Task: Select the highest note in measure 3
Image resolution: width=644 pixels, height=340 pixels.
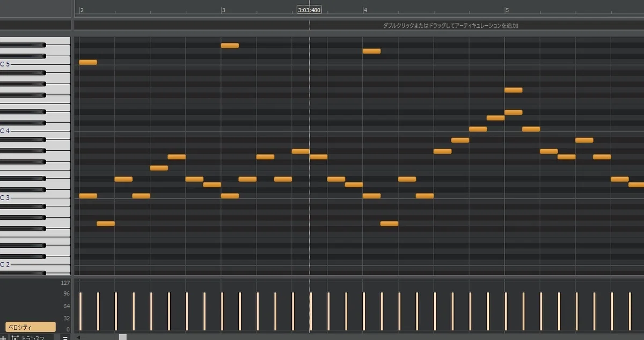Action: tap(230, 46)
